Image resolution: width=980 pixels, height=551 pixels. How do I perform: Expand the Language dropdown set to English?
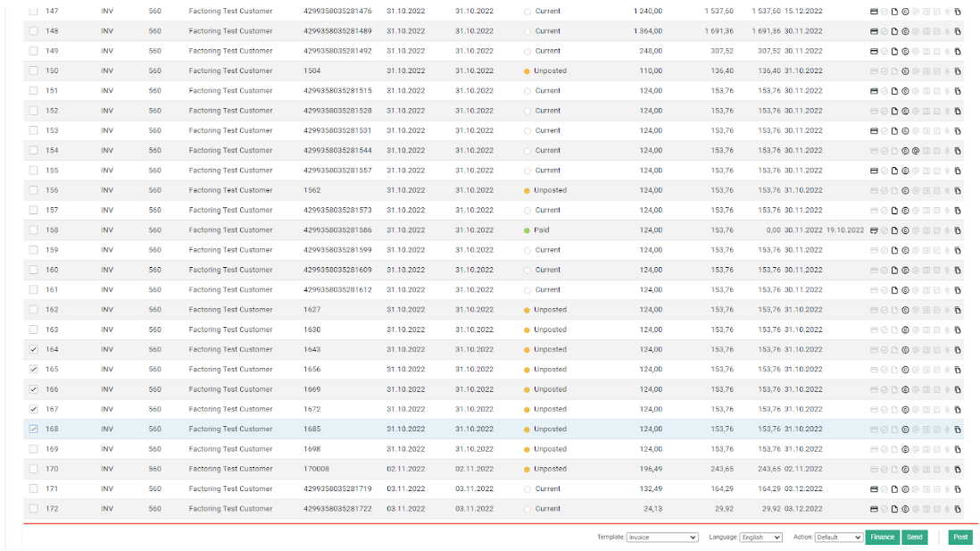(x=760, y=538)
